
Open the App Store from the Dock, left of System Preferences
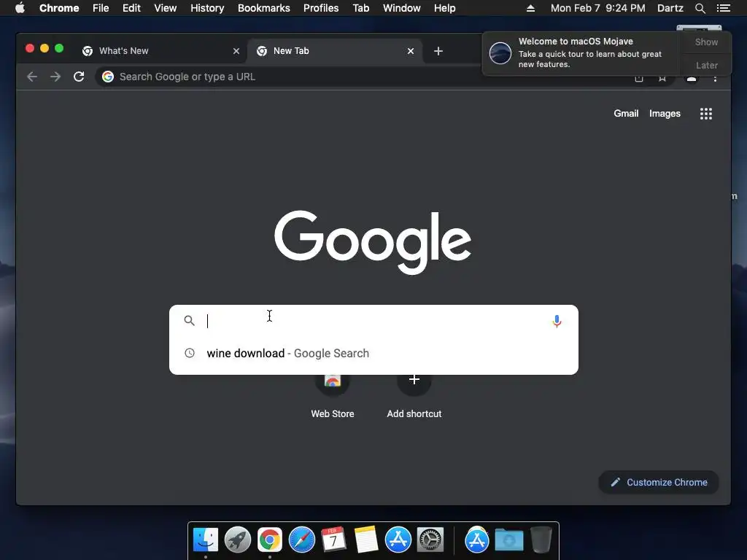[398, 540]
